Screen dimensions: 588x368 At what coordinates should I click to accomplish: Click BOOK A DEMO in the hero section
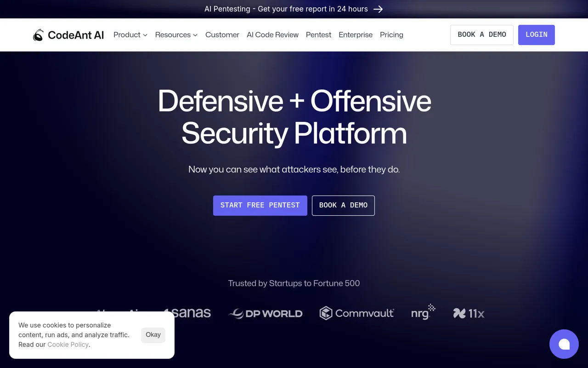click(343, 206)
